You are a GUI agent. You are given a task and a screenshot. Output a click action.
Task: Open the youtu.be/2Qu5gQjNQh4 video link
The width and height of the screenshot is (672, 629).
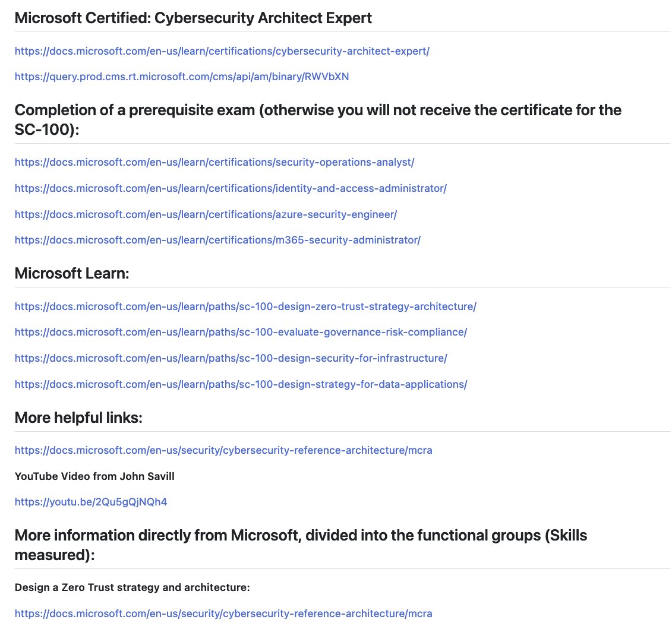pos(91,502)
